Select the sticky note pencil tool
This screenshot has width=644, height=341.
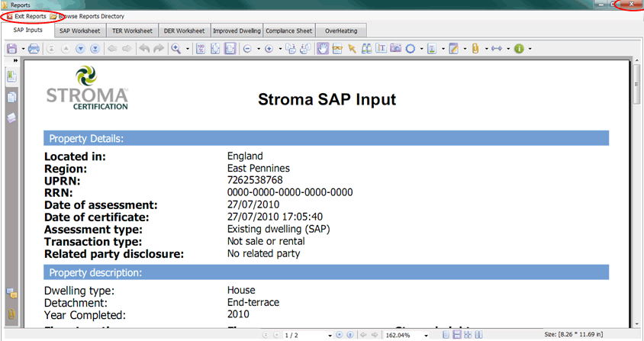click(453, 49)
